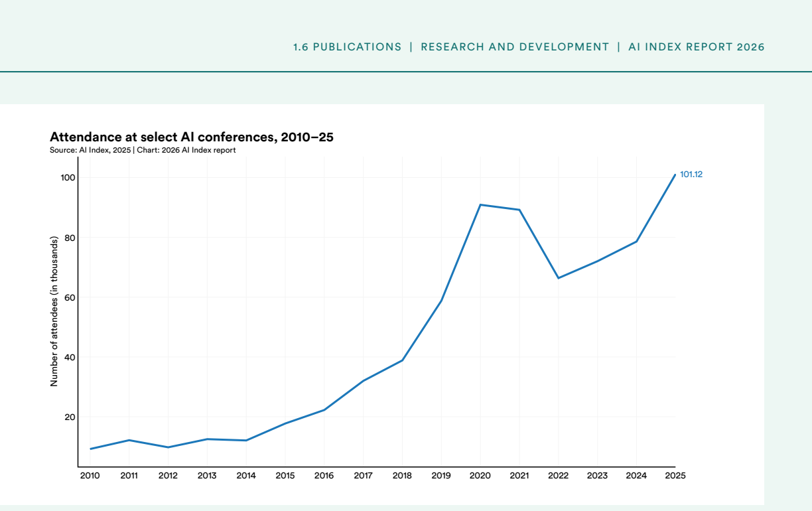Image resolution: width=812 pixels, height=511 pixels.
Task: Click the x-axis year '2017'
Action: click(363, 476)
